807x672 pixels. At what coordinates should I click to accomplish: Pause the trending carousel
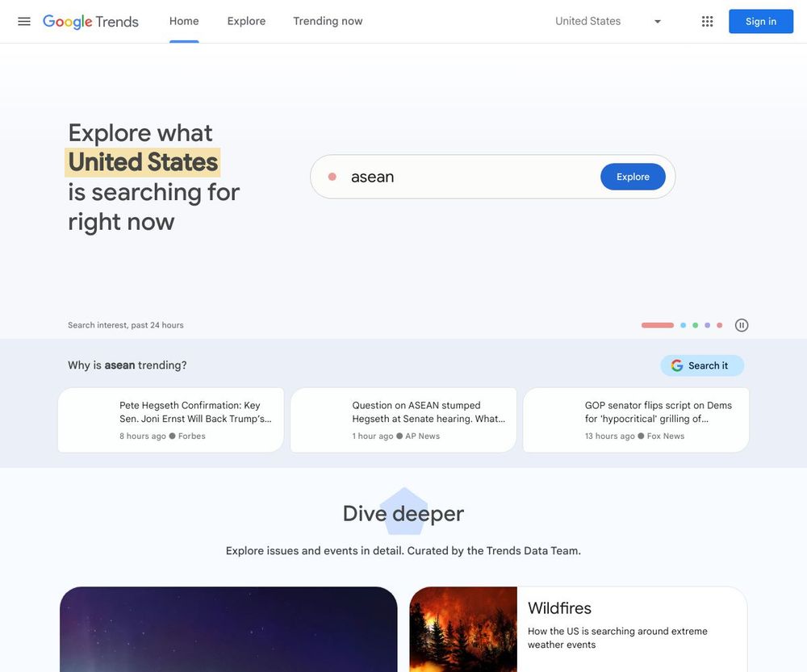[x=742, y=325]
